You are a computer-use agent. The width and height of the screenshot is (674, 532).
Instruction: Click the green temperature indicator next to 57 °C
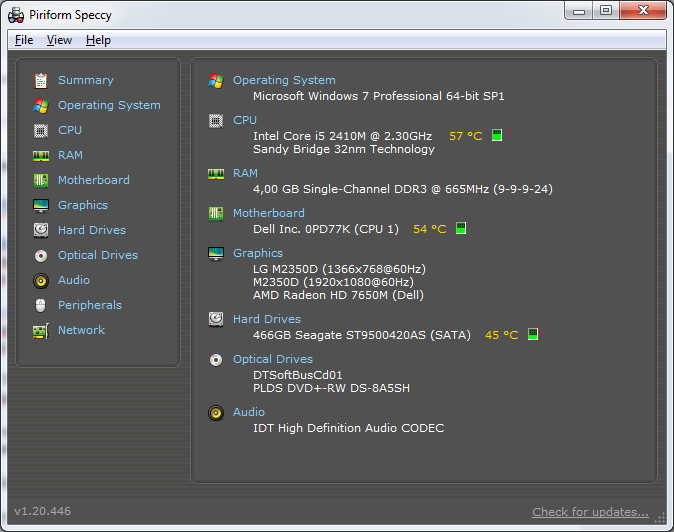tap(497, 135)
